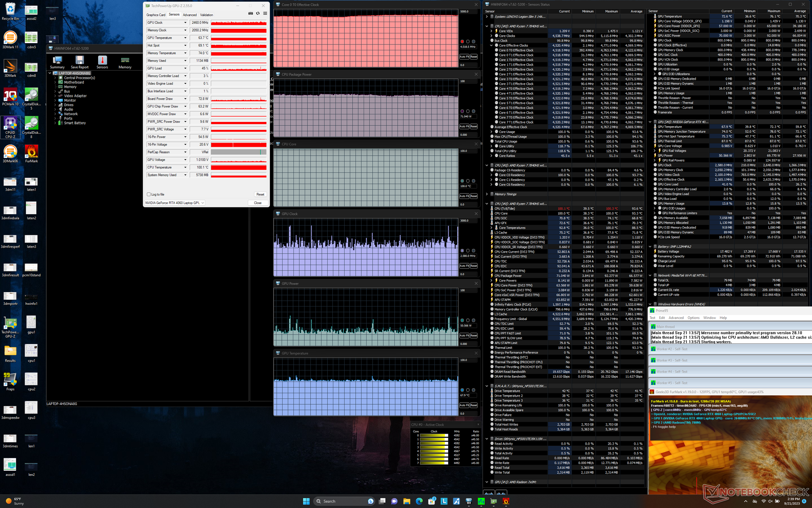Select the Fraps desktop shortcut

point(10,381)
